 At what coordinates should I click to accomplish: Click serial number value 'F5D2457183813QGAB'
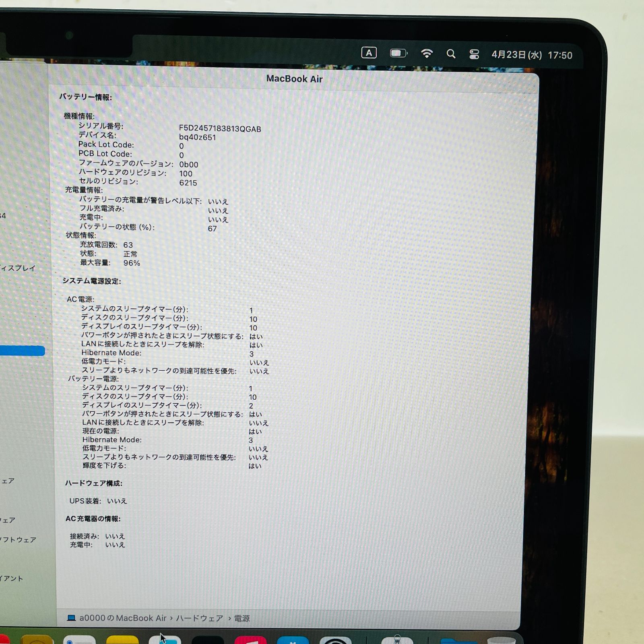pos(220,129)
